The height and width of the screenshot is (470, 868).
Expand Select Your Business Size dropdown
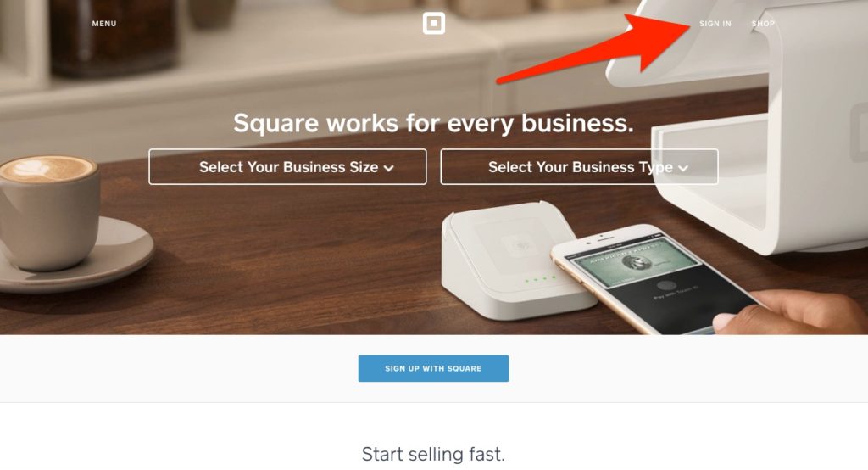[287, 167]
